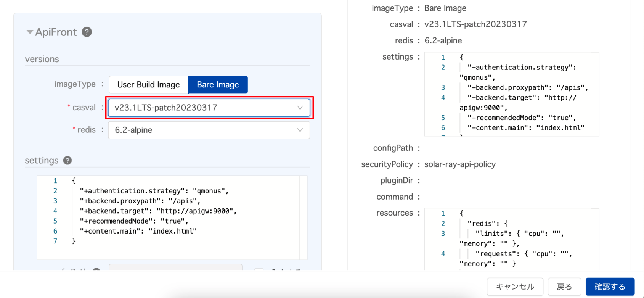Click the +backend.target line in left settings editor
644x298 pixels.
point(158,211)
